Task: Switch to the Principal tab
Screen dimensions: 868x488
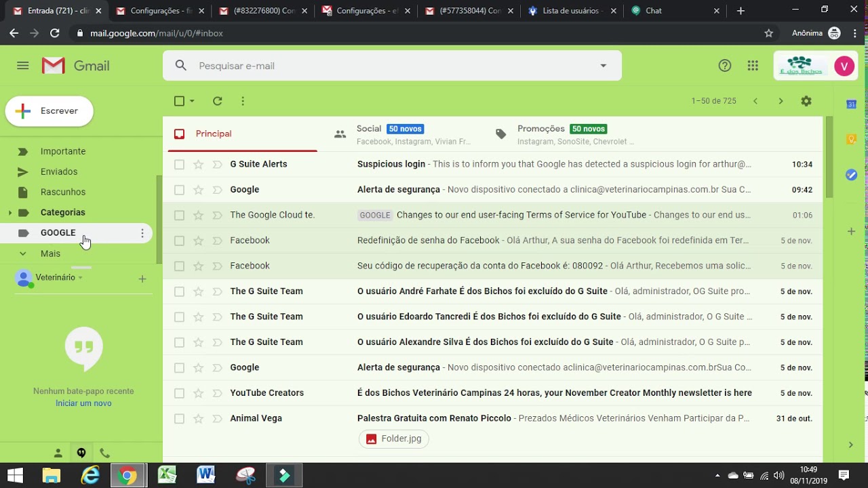Action: pos(242,134)
